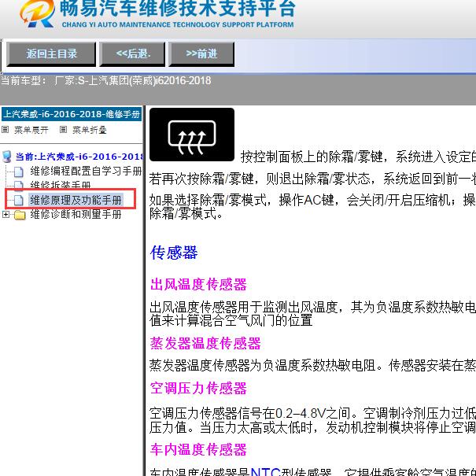Click the 菜单折叠 list icon
The height and width of the screenshot is (476, 476).
point(63,130)
